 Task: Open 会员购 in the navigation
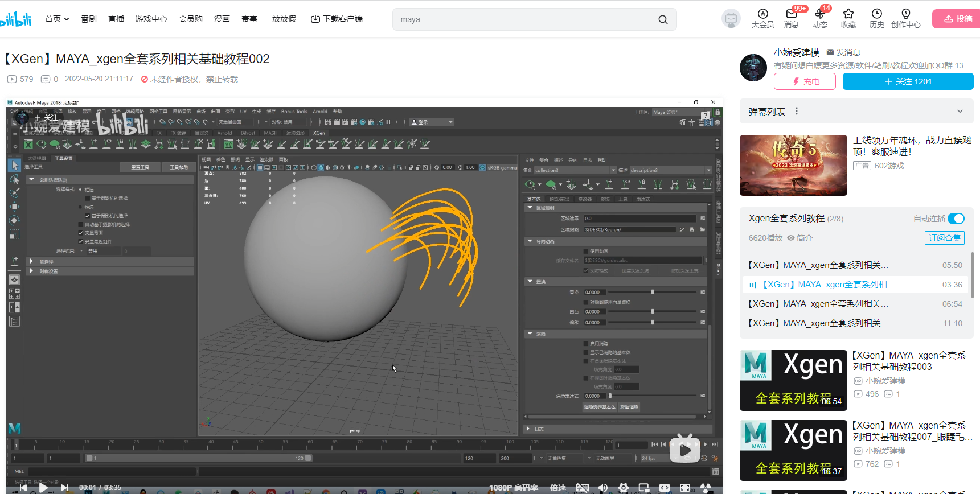[x=191, y=19]
